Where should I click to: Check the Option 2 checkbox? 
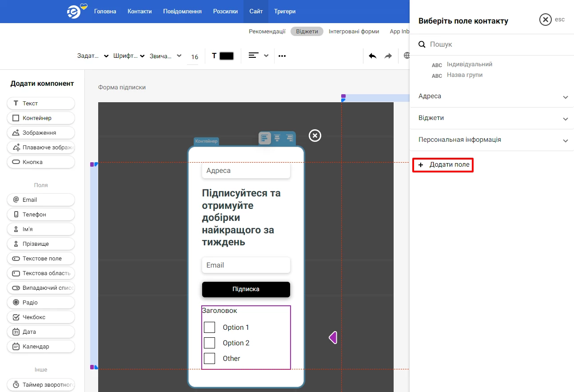(209, 343)
